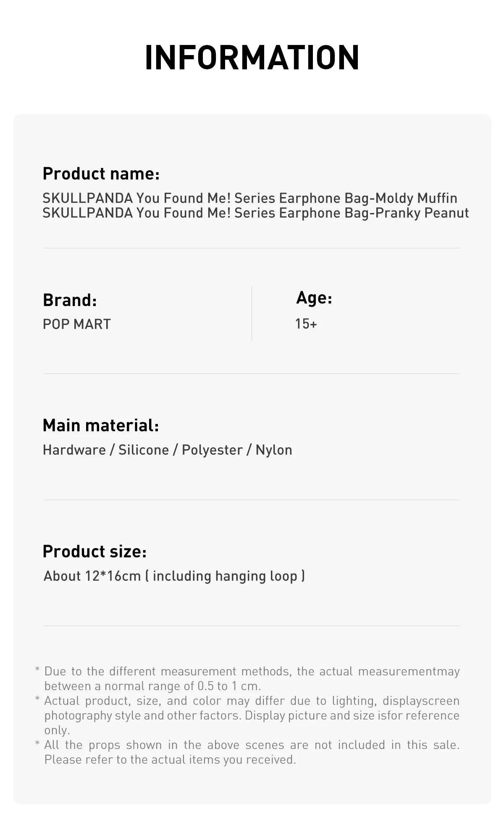Image resolution: width=504 pixels, height=825 pixels.
Task: Click the INFORMATION heading
Action: coord(252,58)
